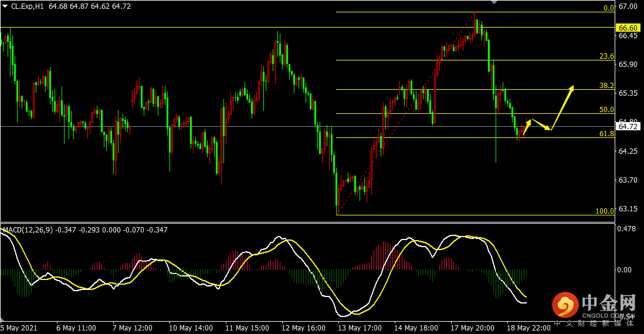Click the 67.00 price scale value
The height and width of the screenshot is (334, 644).
[x=628, y=6]
